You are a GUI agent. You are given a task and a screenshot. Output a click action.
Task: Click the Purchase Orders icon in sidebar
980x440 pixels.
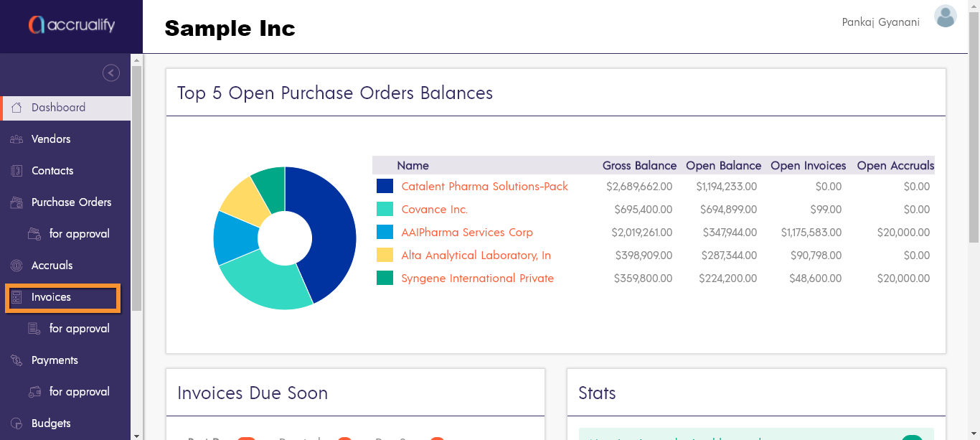(17, 202)
